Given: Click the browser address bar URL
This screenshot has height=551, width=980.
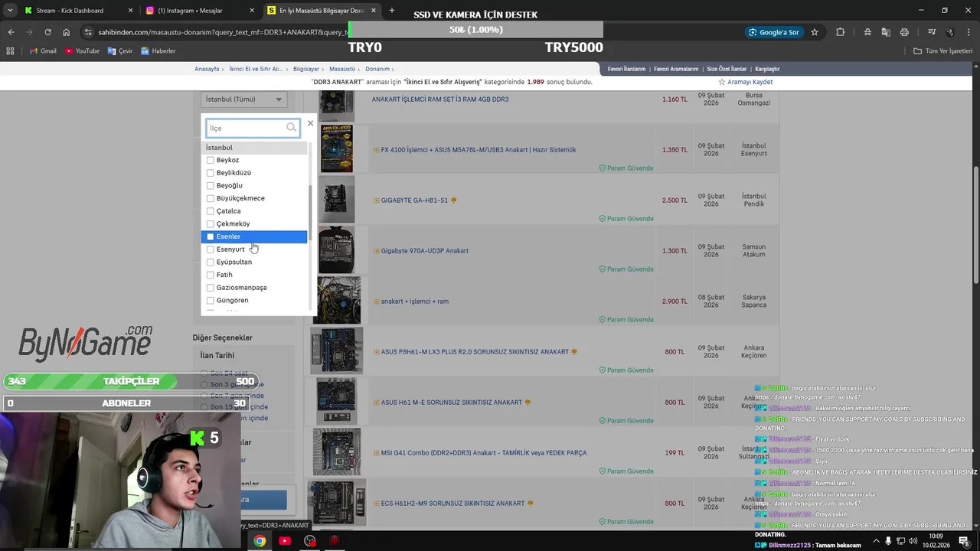Looking at the screenshot, I should click(x=222, y=32).
